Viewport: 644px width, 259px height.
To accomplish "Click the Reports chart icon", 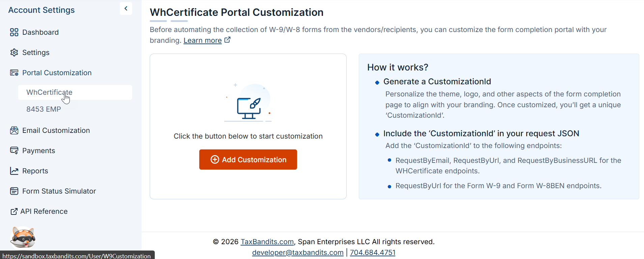I will pos(14,171).
